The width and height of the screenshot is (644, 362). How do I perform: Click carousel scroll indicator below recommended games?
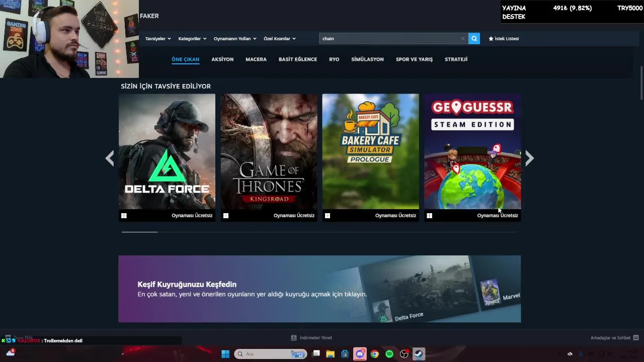(x=140, y=232)
